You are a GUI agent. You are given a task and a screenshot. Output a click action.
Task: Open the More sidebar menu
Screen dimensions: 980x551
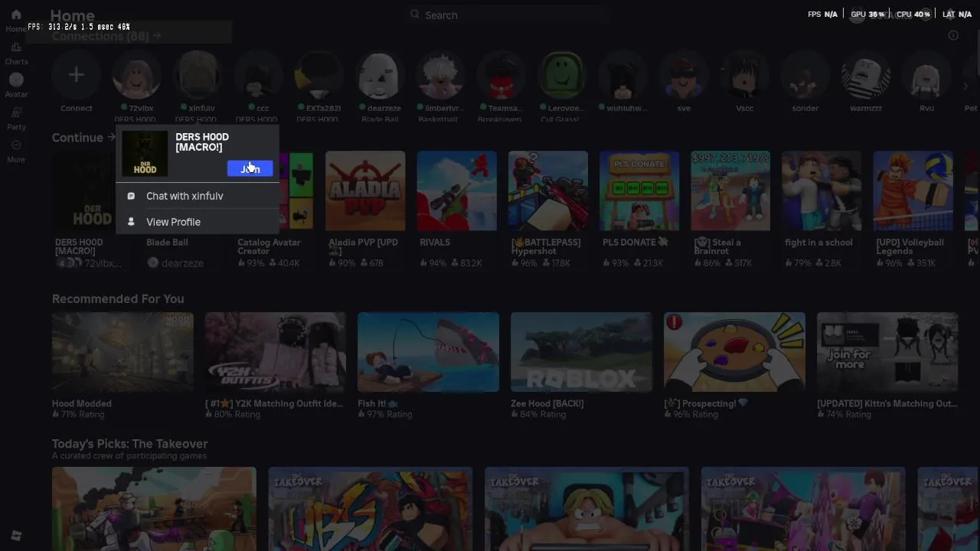pyautogui.click(x=16, y=145)
